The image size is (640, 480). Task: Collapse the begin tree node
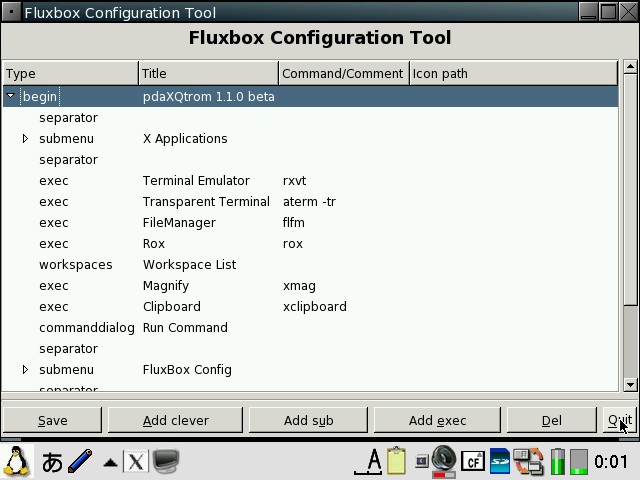click(x=11, y=97)
